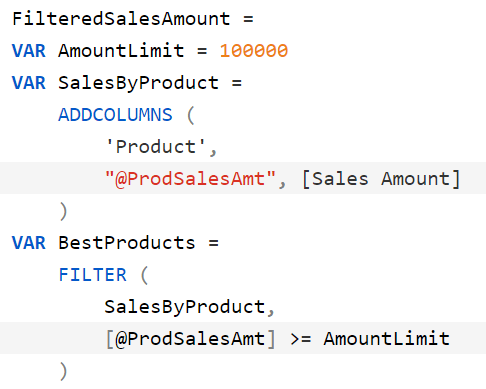Click the closing parenthesis after ADDCOLUMNS
This screenshot has width=486, height=389.
pyautogui.click(x=63, y=211)
